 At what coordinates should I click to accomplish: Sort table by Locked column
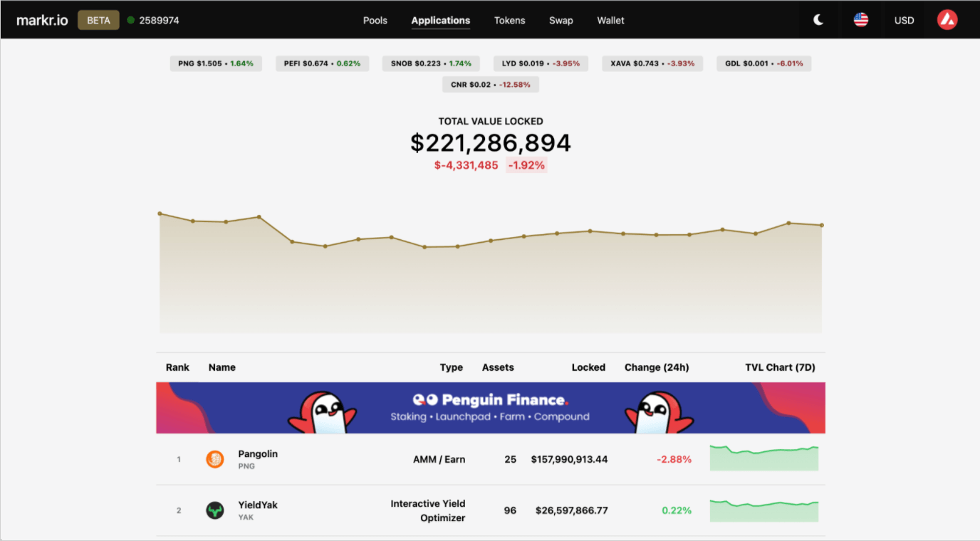click(588, 367)
